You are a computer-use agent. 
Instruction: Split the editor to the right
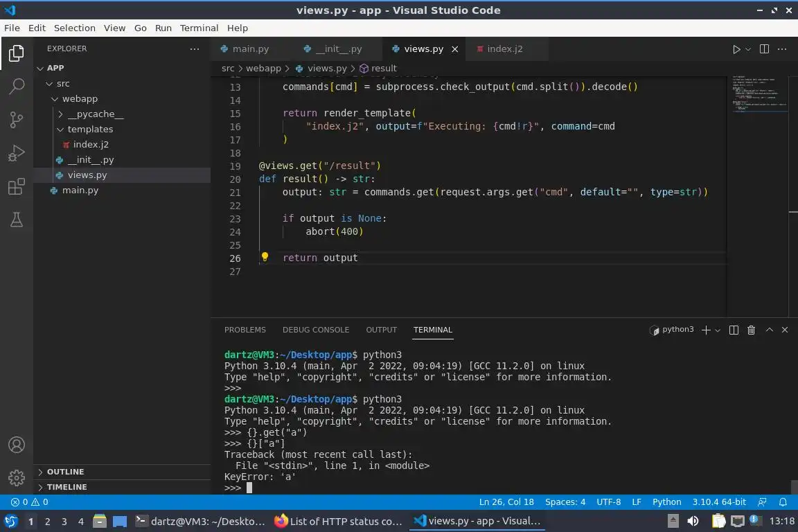pos(764,49)
